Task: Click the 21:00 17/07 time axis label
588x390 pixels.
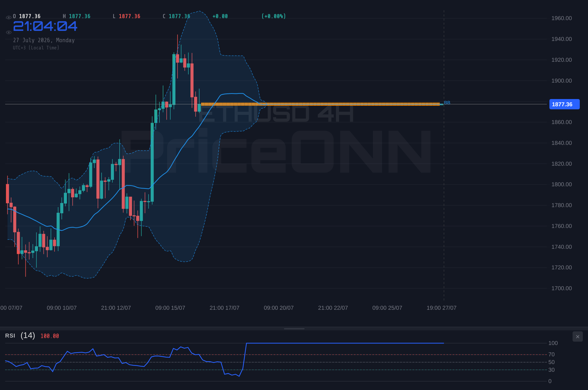Action: tap(225, 308)
